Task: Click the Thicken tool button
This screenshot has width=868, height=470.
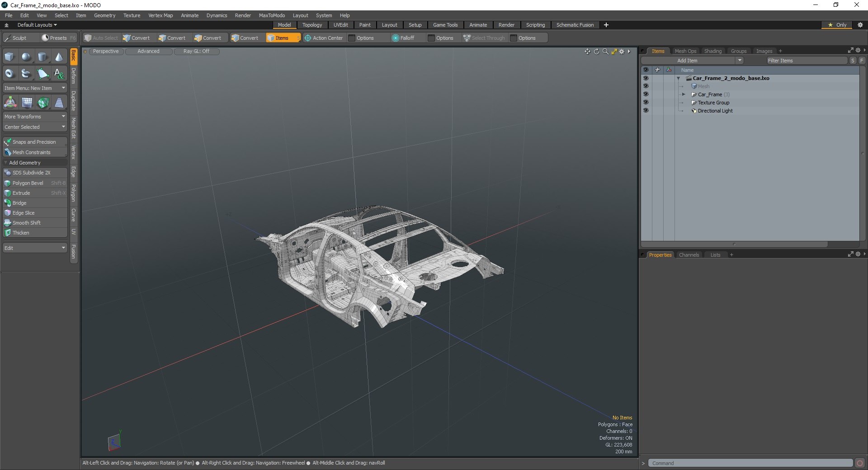Action: [35, 233]
